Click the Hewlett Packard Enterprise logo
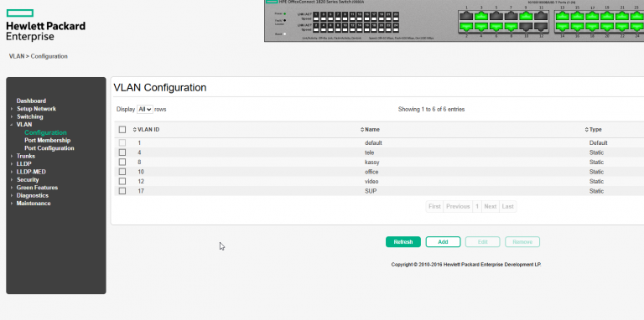The width and height of the screenshot is (644, 320). pos(45,25)
